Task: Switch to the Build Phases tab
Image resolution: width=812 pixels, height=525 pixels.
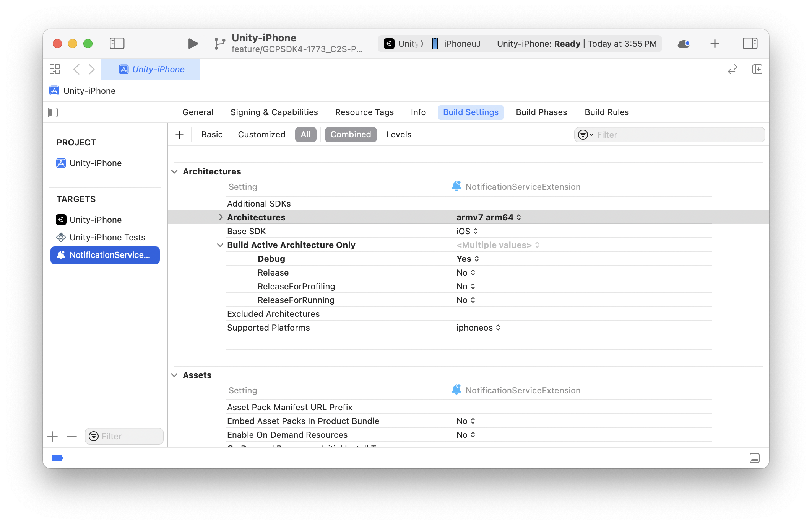Action: (x=541, y=112)
